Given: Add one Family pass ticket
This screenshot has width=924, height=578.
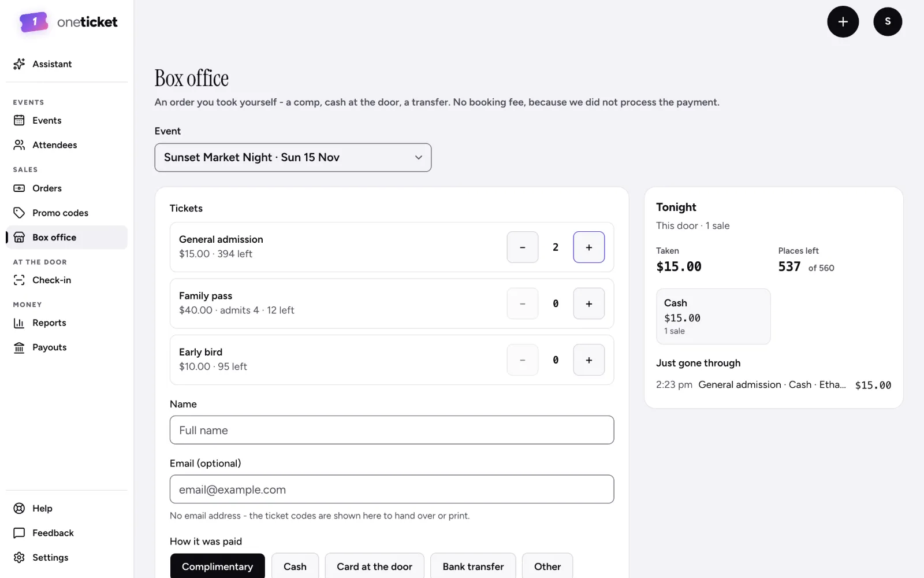Looking at the screenshot, I should (x=589, y=303).
